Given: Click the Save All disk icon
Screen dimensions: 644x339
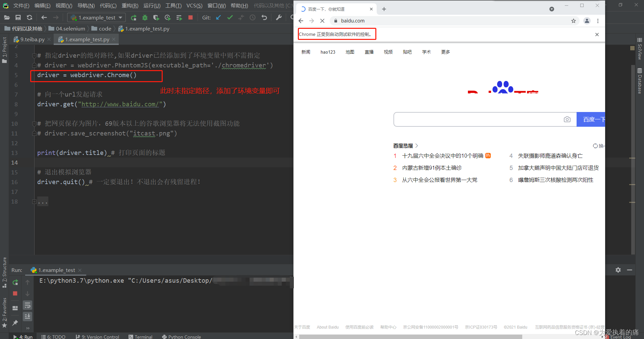Looking at the screenshot, I should point(18,17).
